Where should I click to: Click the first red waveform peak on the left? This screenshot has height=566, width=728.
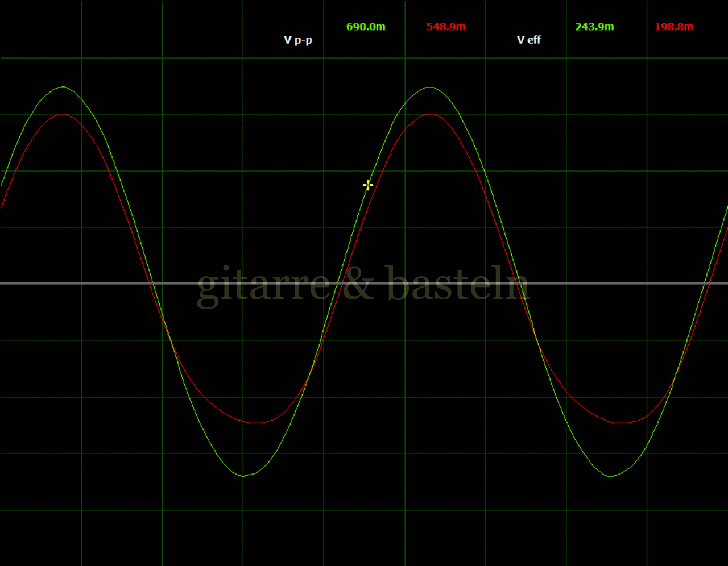(x=63, y=114)
